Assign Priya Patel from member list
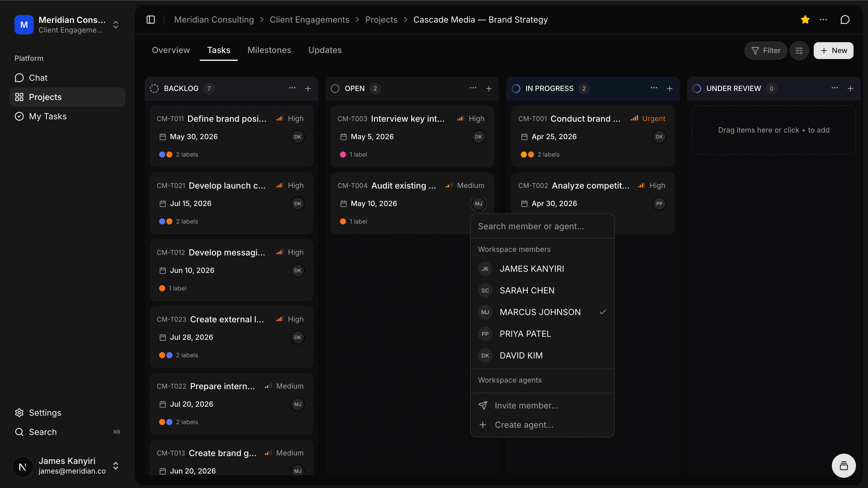 click(x=525, y=334)
